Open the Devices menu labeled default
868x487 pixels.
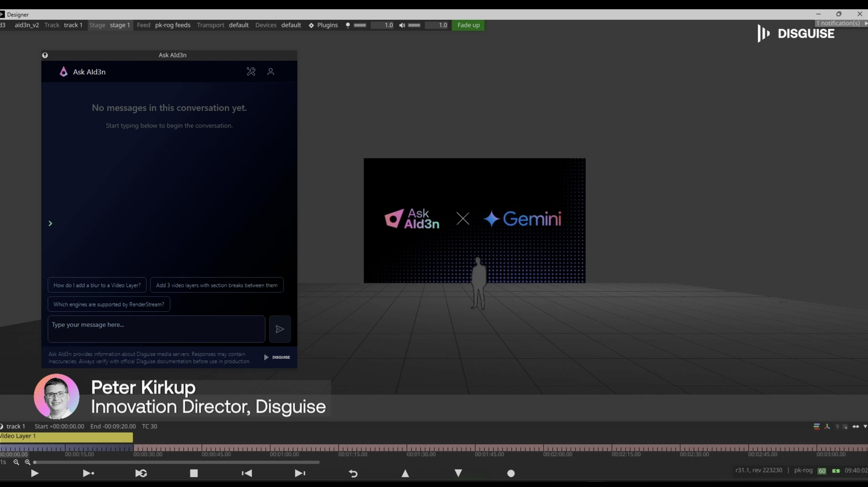coord(291,25)
